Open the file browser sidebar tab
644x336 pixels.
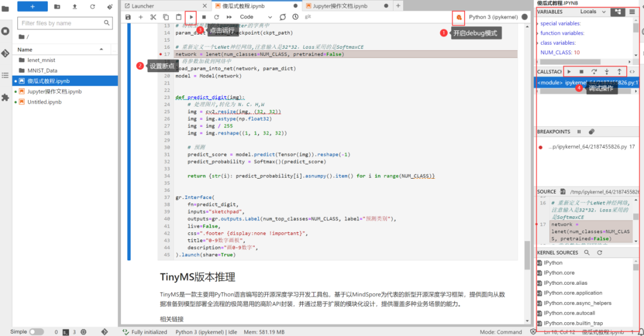(5, 8)
